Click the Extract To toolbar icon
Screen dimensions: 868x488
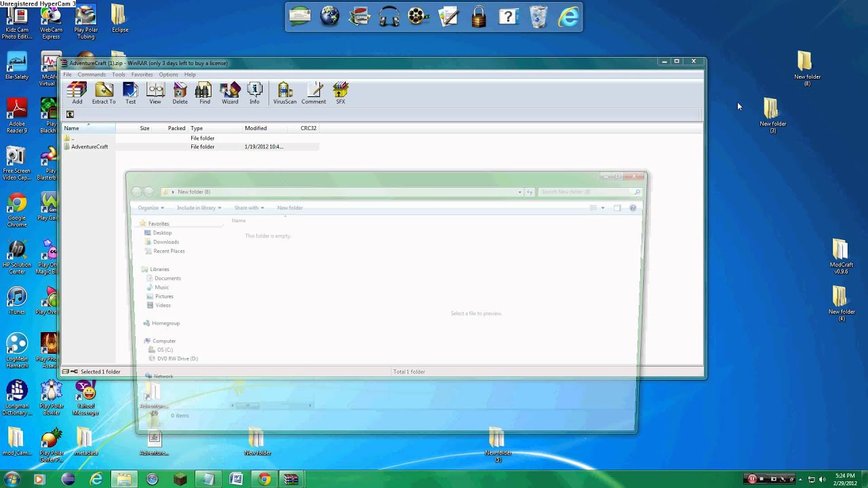(104, 93)
